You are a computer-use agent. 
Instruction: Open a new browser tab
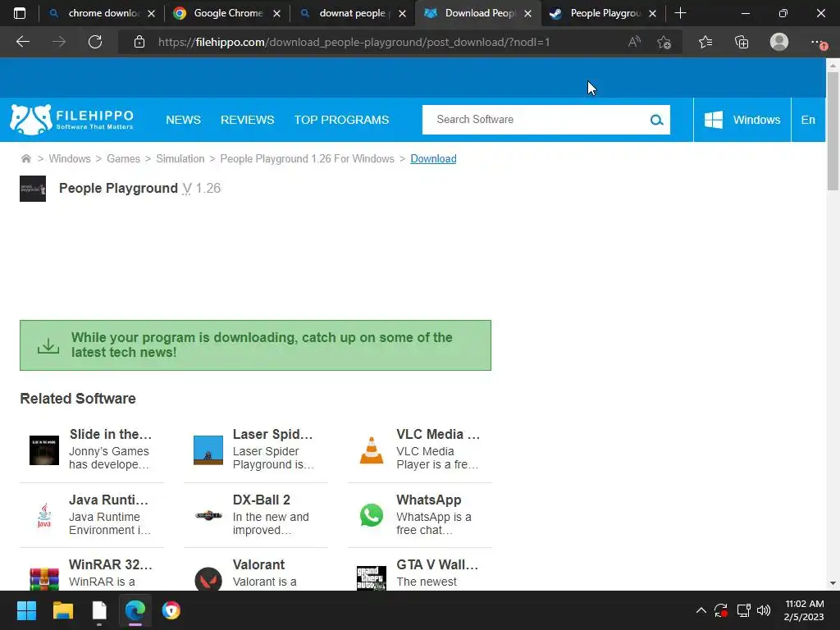pos(680,13)
